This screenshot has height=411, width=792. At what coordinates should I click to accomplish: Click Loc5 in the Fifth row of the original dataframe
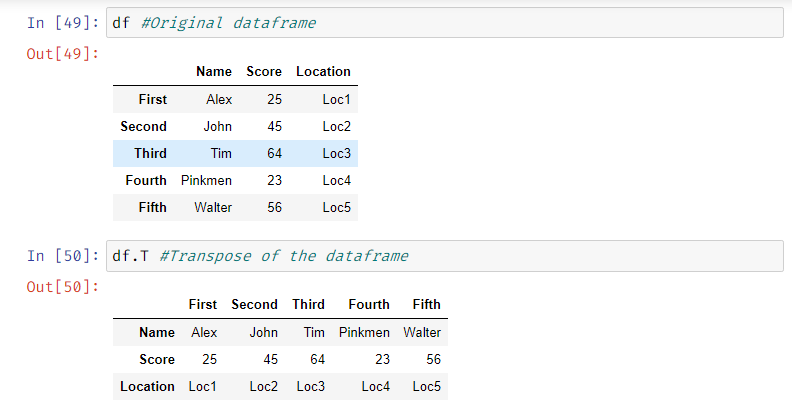[336, 208]
